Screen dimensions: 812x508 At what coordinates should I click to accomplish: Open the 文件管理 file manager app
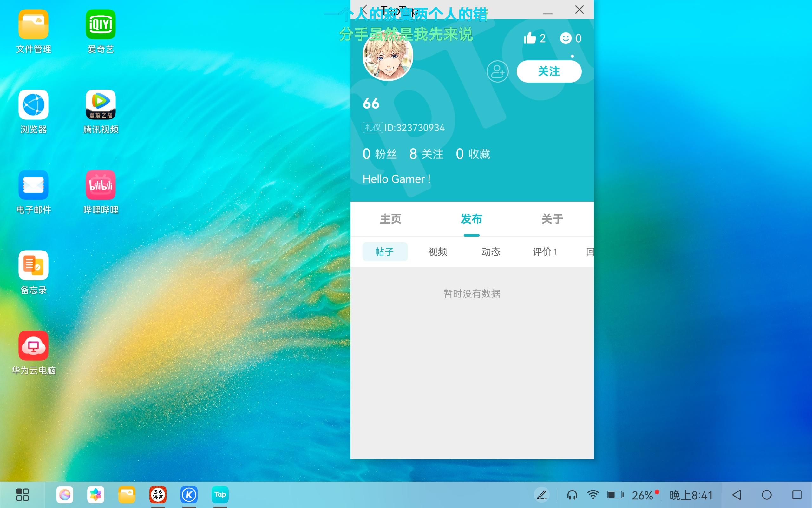pyautogui.click(x=33, y=24)
